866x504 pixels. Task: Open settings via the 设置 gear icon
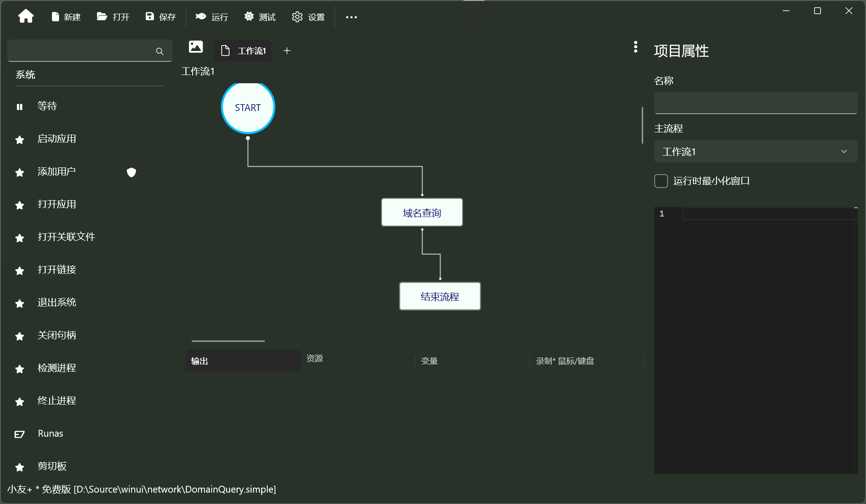click(308, 17)
